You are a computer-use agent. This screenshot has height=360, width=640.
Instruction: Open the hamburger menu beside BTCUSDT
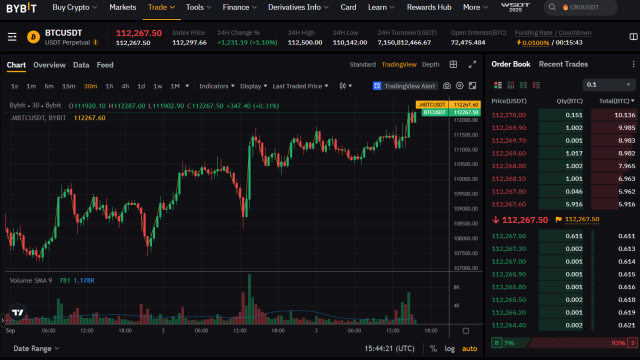tap(12, 37)
